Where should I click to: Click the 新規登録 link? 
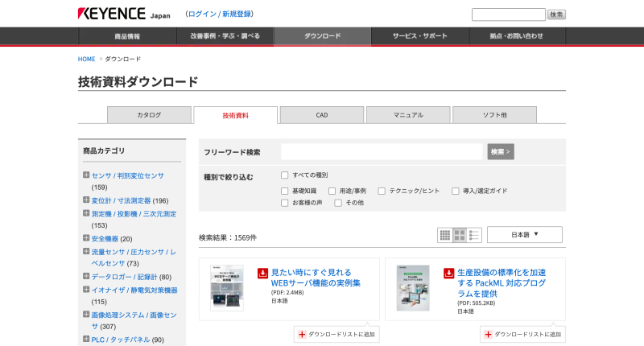click(237, 14)
